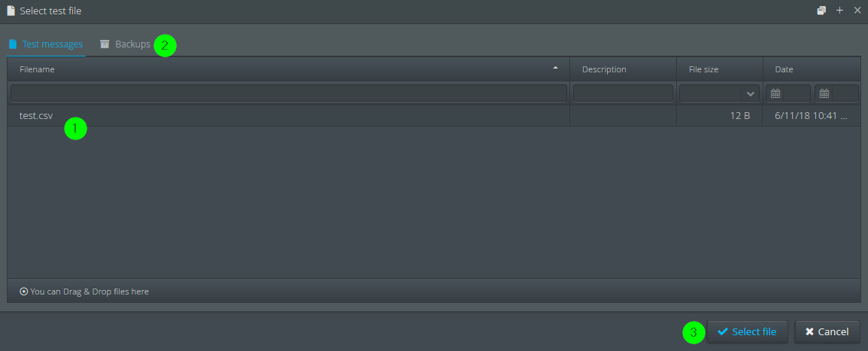Click the end date calendar icon filter
The width and height of the screenshot is (868, 351).
824,93
